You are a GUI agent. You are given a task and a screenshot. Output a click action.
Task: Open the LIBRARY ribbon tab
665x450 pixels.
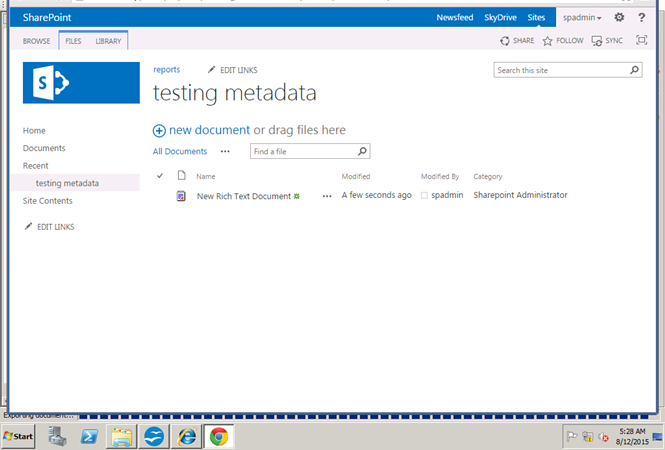pyautogui.click(x=108, y=41)
